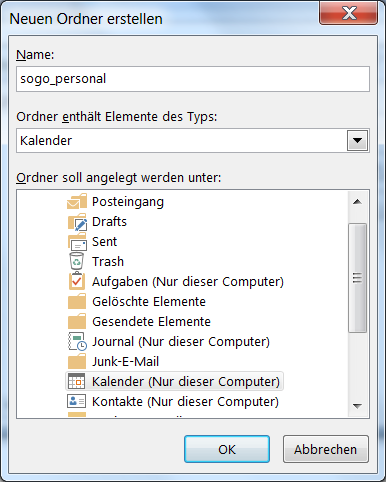
Task: Open the Kalender type dropdown arrow
Action: point(357,141)
